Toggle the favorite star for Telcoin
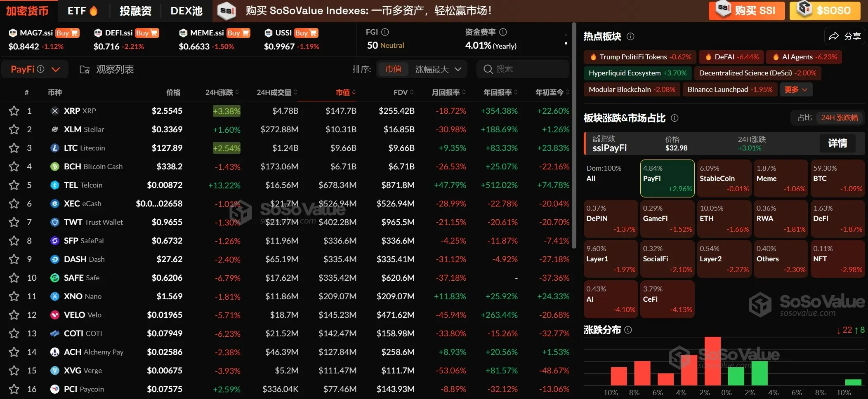The height and width of the screenshot is (399, 868). pos(14,185)
